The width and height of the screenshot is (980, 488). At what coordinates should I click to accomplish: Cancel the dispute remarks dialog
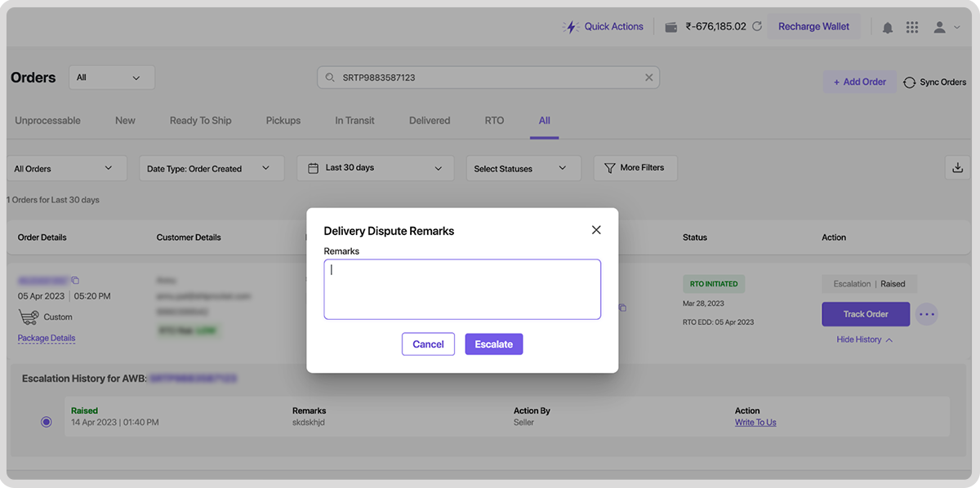click(x=428, y=344)
